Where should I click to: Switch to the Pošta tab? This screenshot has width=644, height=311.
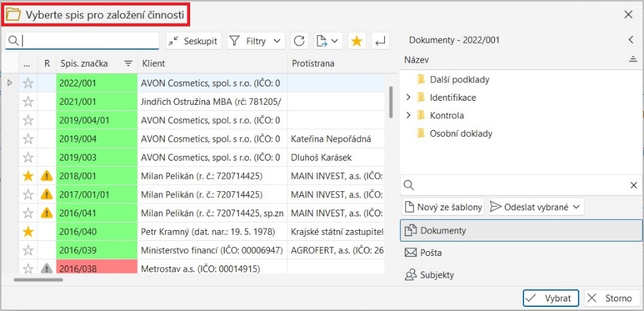(x=431, y=252)
